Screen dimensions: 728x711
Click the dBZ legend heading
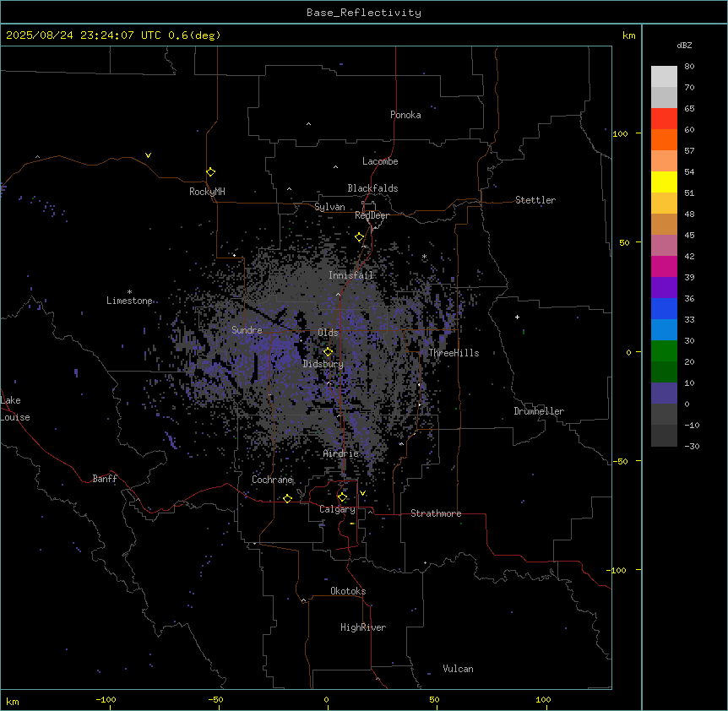tap(684, 45)
